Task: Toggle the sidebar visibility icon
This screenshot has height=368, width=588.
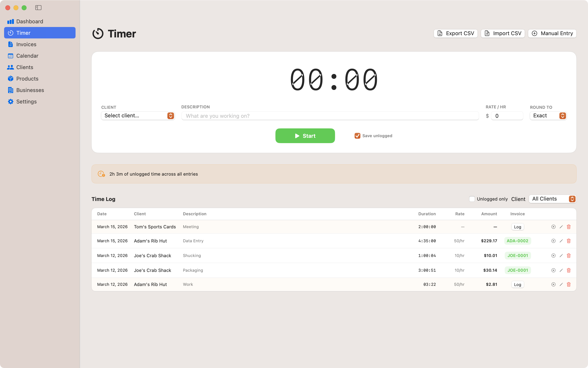Action: [x=38, y=8]
